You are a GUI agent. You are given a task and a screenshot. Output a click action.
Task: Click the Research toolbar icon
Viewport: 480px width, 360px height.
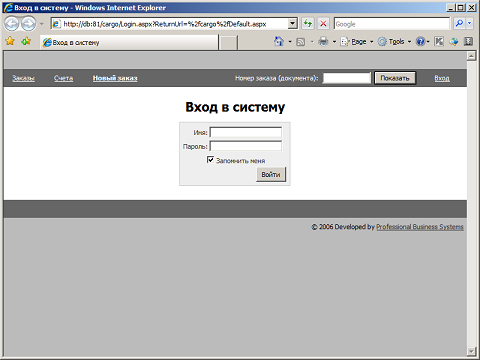click(439, 42)
